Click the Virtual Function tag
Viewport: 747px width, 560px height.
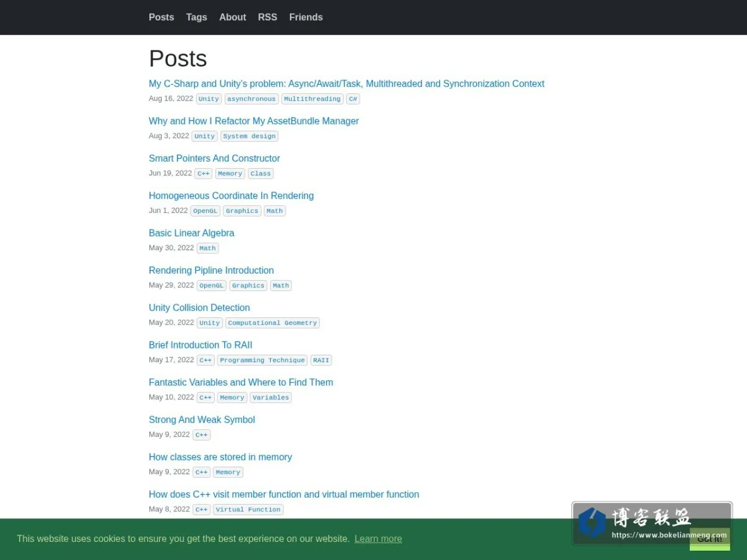pos(248,510)
